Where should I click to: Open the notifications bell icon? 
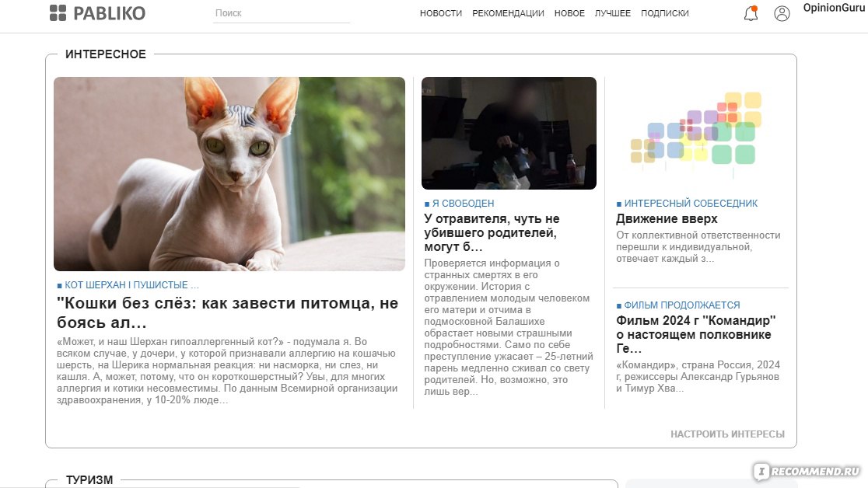751,13
